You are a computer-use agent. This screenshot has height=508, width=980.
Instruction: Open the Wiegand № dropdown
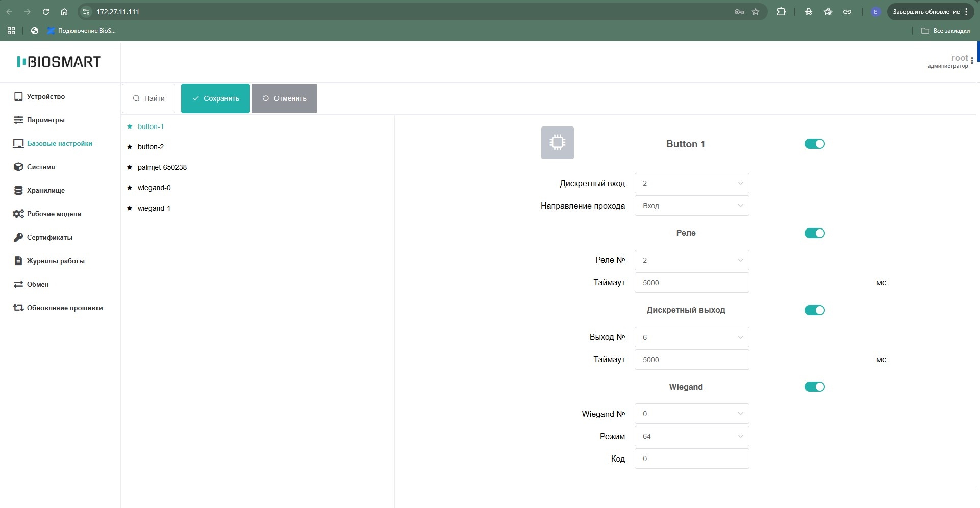click(x=692, y=414)
